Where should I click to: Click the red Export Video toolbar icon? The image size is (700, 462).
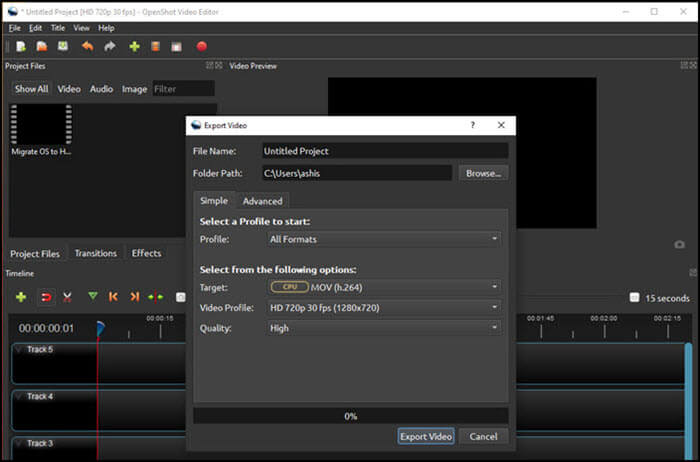click(x=202, y=46)
